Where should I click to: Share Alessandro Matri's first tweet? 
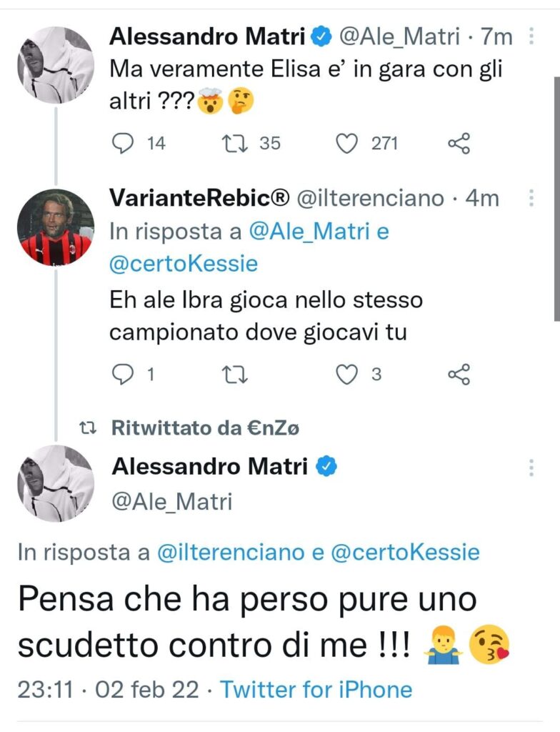459,144
